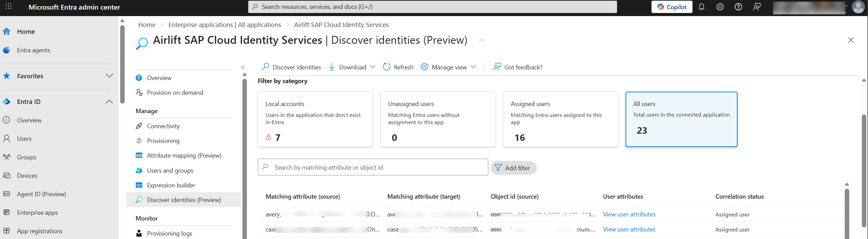Click Got feedback?
This screenshot has height=239, width=868.
point(518,67)
